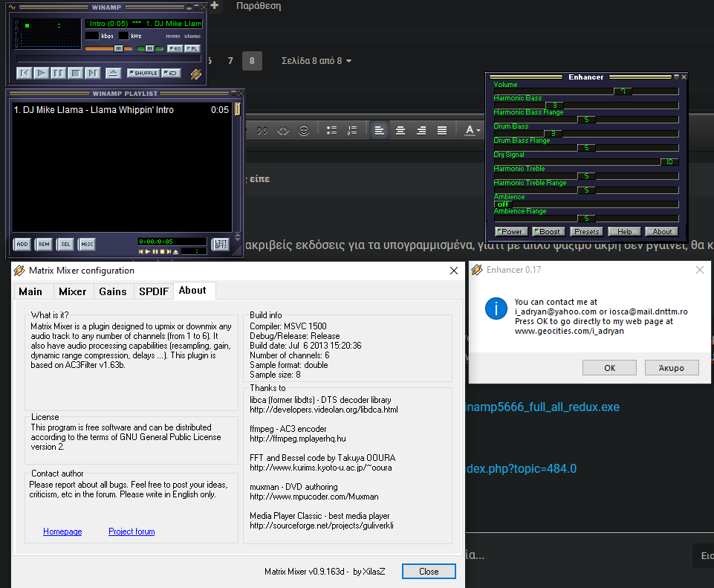Click the playlist mini Eject button

pos(176,251)
